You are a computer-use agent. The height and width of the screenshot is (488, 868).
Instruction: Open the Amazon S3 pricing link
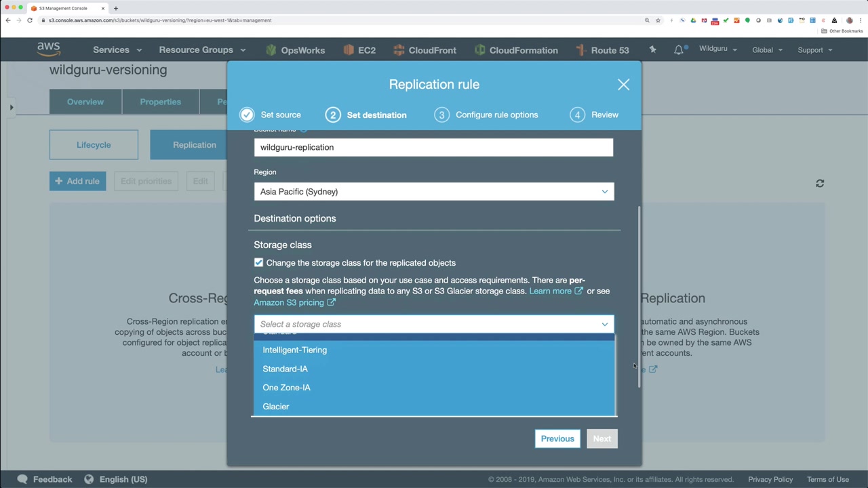pyautogui.click(x=289, y=302)
